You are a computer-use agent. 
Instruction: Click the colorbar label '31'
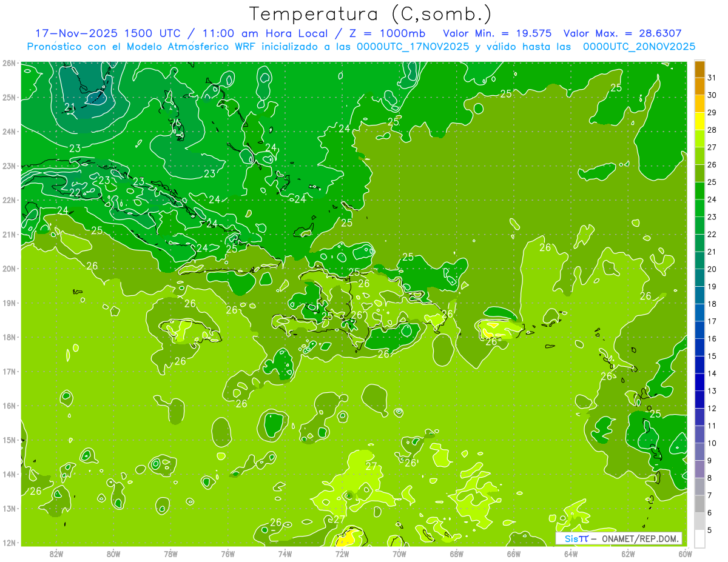(712, 78)
